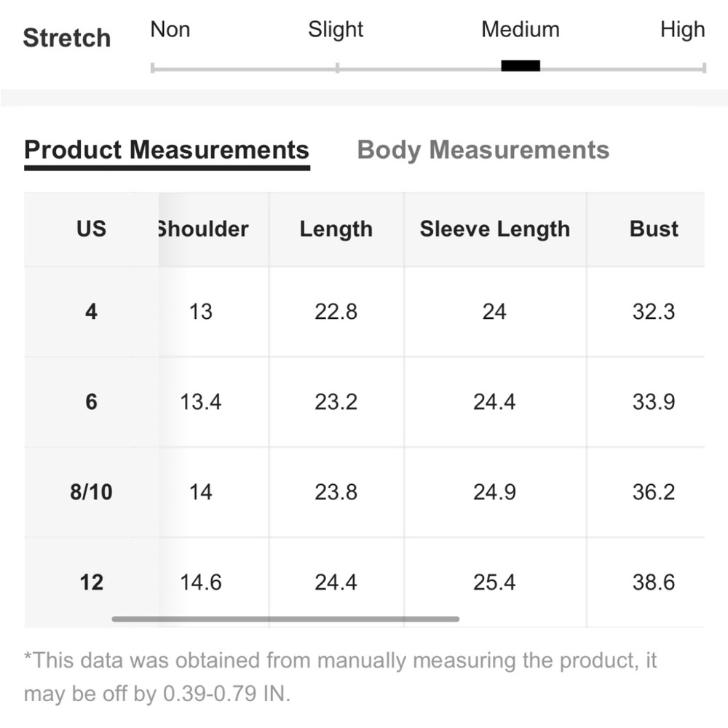
Task: Click the Sleeve Length column header
Action: tap(494, 229)
